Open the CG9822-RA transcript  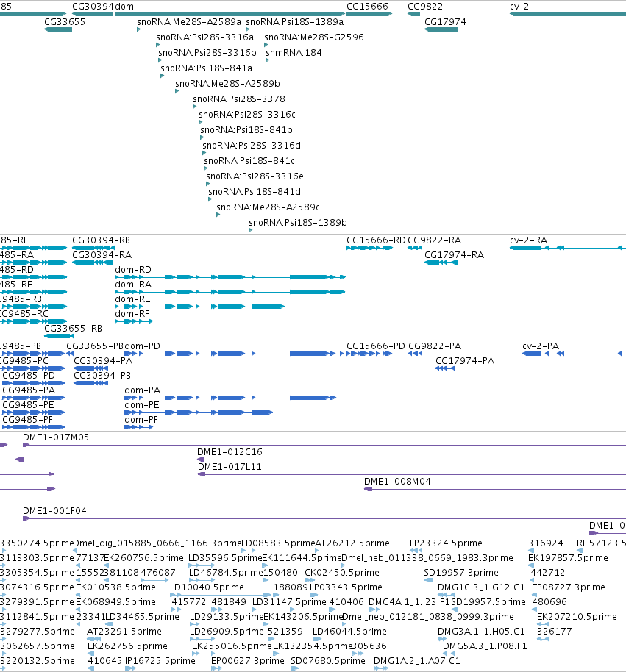pyautogui.click(x=415, y=248)
